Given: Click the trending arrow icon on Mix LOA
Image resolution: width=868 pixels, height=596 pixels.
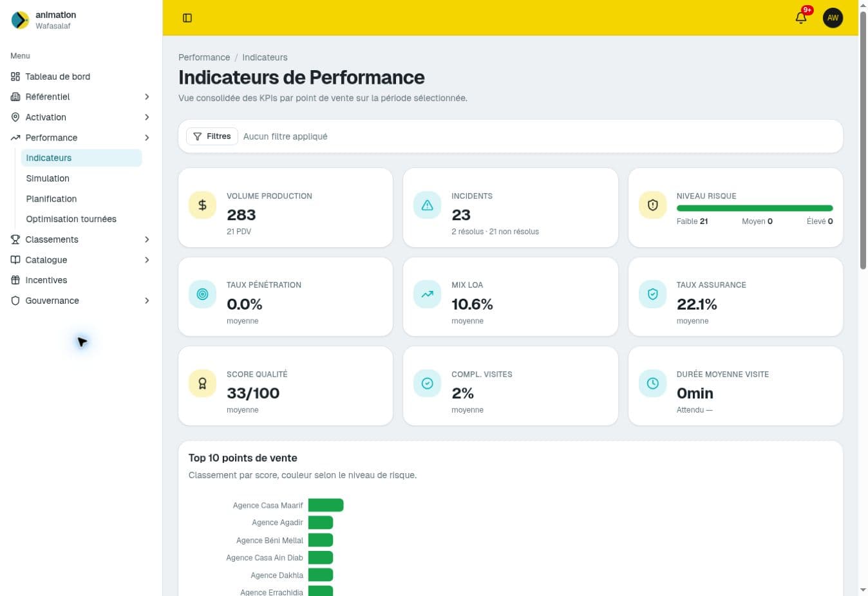Looking at the screenshot, I should tap(427, 294).
